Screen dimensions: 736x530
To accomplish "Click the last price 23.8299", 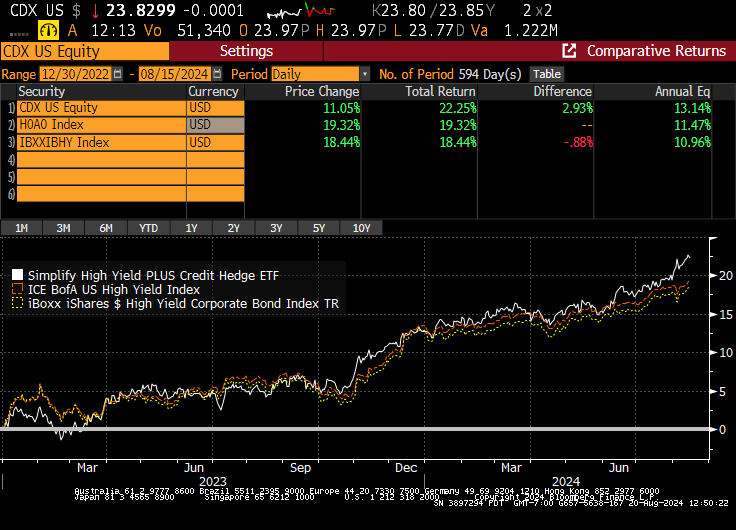I will coord(141,10).
